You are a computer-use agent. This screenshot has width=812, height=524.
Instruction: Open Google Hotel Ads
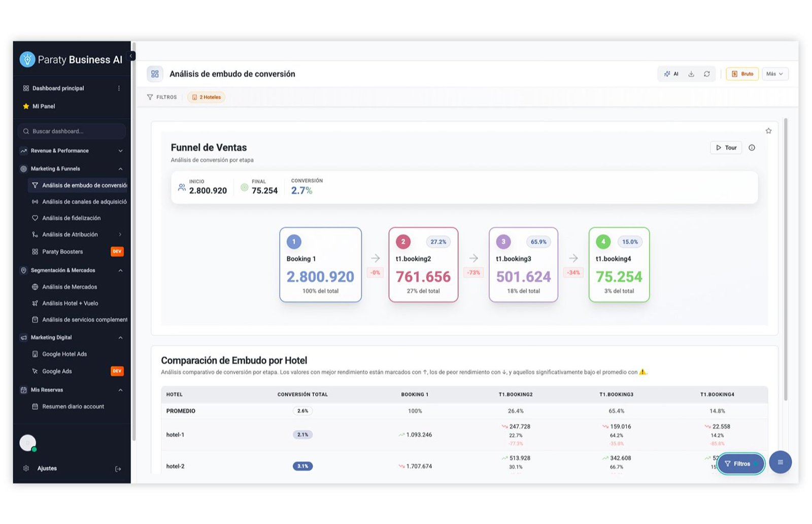[x=59, y=354]
